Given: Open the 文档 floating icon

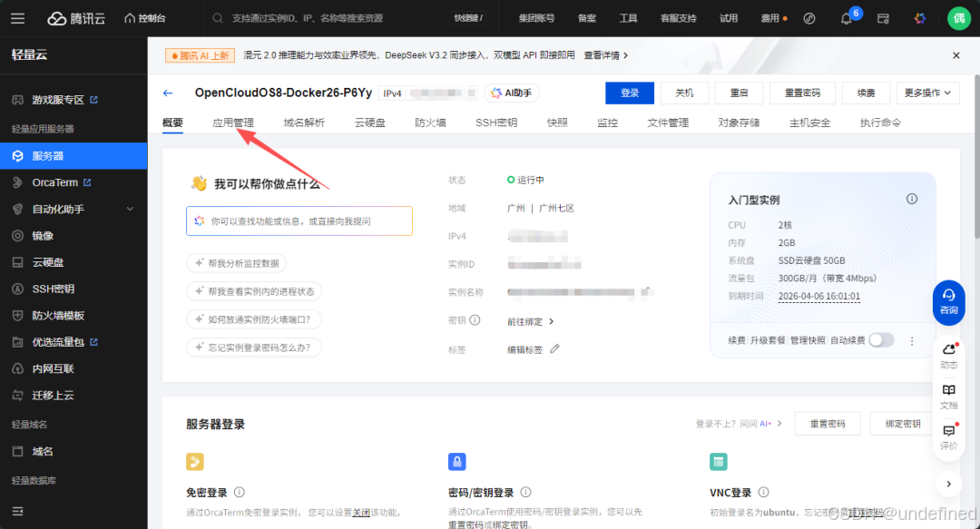Looking at the screenshot, I should click(x=949, y=397).
